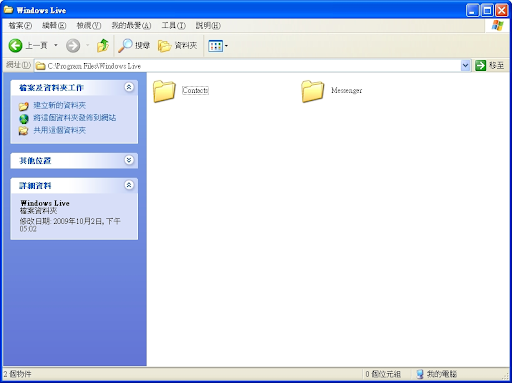Open the Back button history dropdown arrow
This screenshot has height=383, width=512.
(x=56, y=45)
